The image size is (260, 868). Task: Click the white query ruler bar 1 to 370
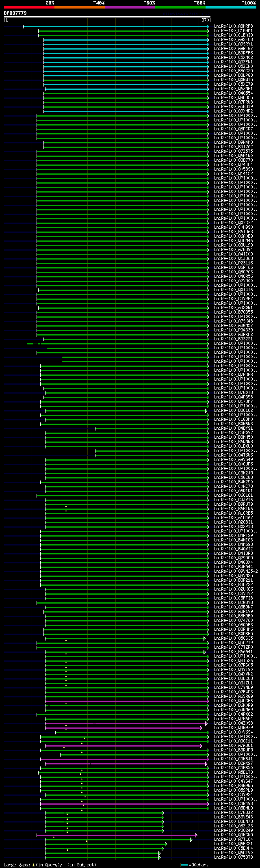[107, 17]
